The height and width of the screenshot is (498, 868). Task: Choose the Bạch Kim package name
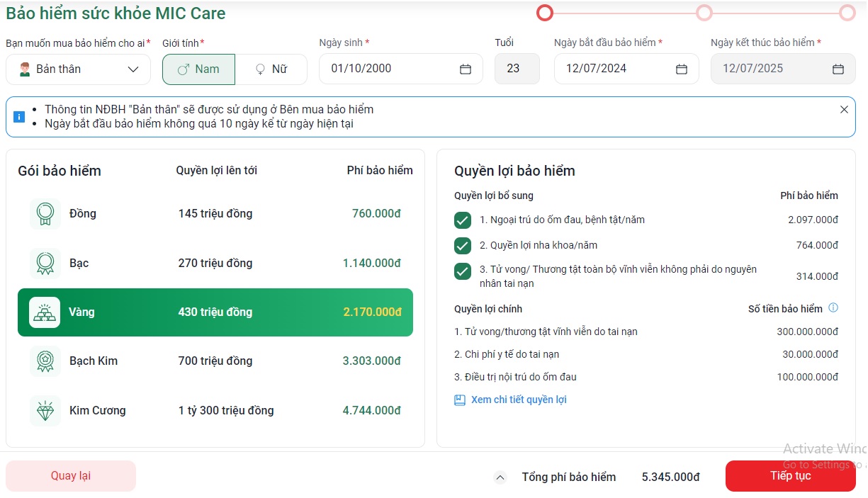94,361
